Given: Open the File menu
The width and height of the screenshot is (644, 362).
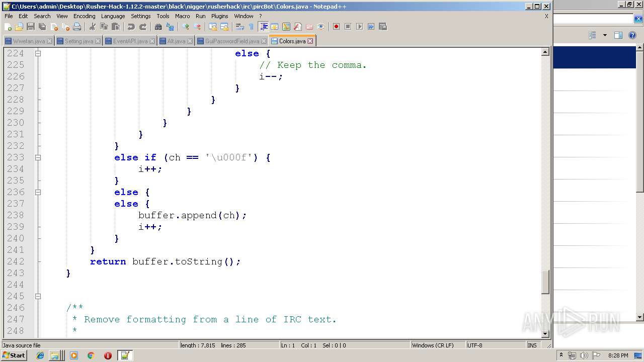Looking at the screenshot, I should click(x=9, y=16).
